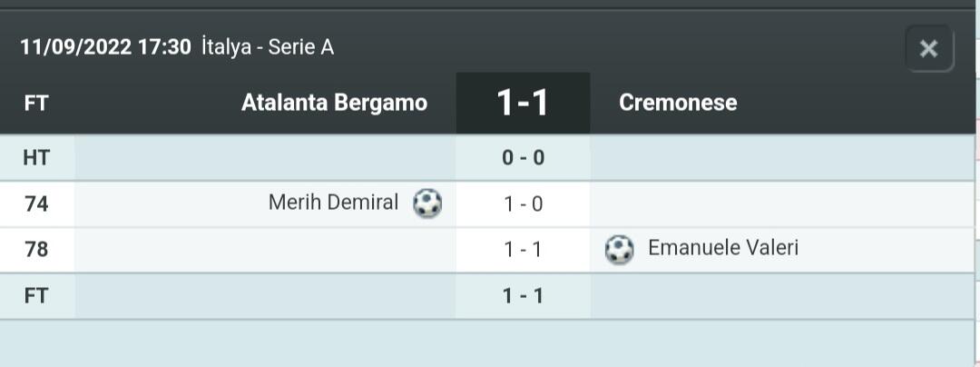This screenshot has height=367, width=980.
Task: Click the 1 - 0 score at minute 74
Action: point(523,204)
